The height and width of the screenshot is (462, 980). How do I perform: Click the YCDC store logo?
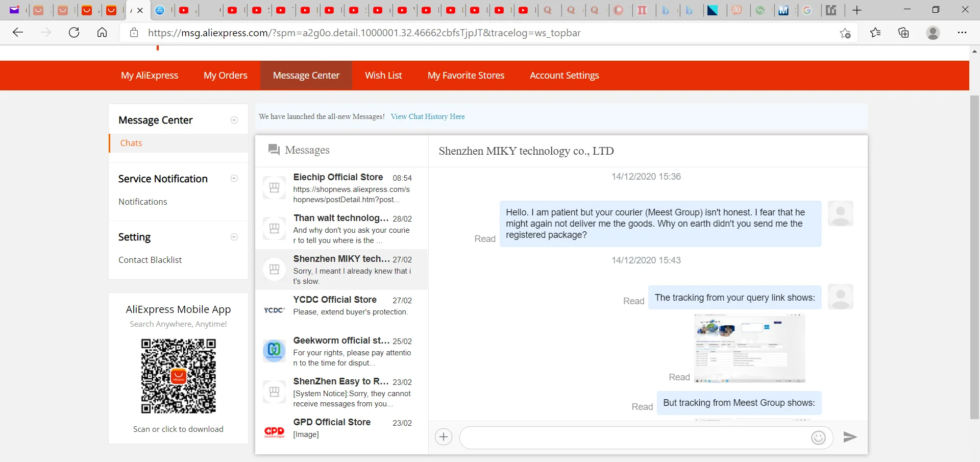[274, 310]
